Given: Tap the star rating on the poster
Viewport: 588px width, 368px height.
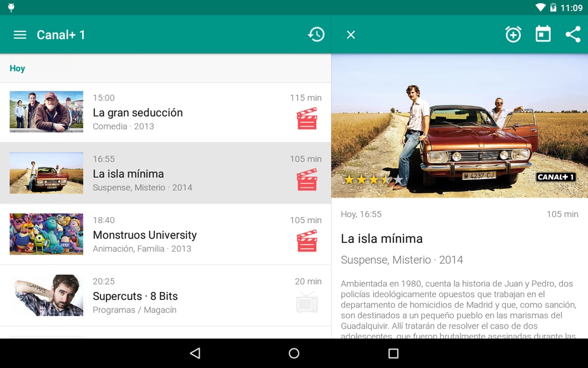Looking at the screenshot, I should [x=374, y=180].
